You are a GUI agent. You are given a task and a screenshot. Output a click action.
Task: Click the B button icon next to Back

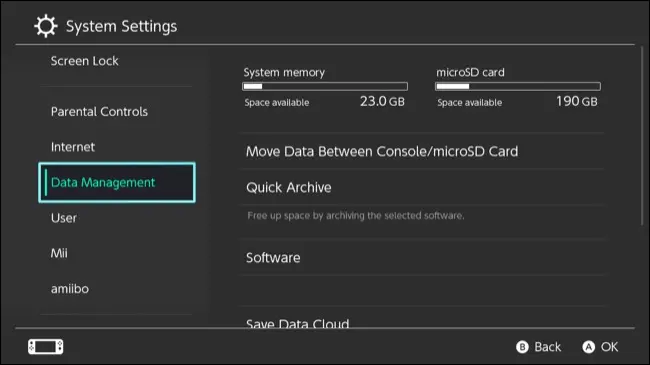pyautogui.click(x=522, y=347)
